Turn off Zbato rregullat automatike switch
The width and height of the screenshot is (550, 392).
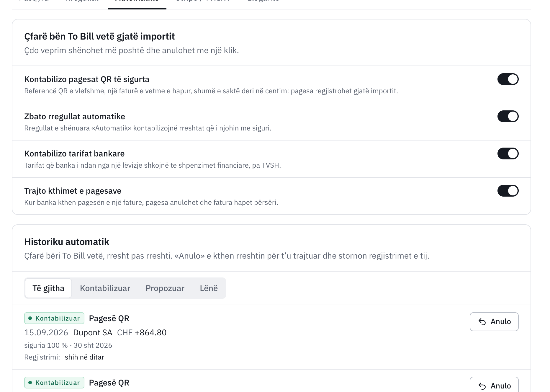[x=508, y=116]
